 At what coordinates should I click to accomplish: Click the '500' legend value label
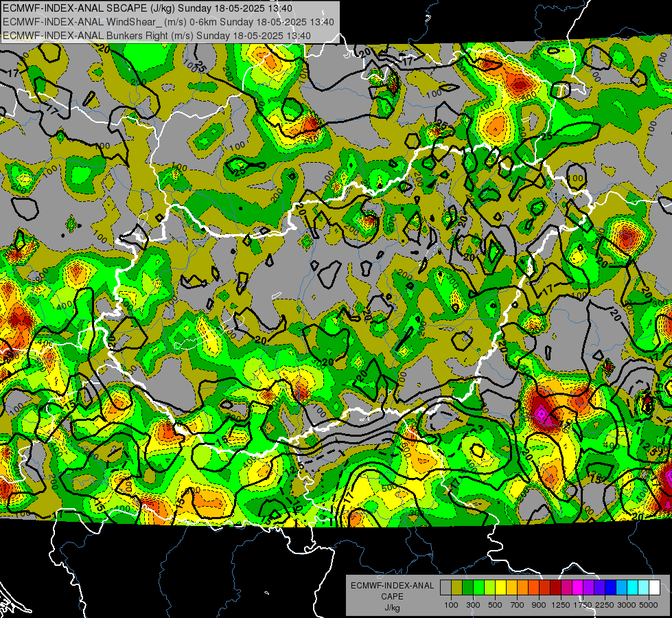[x=495, y=606]
